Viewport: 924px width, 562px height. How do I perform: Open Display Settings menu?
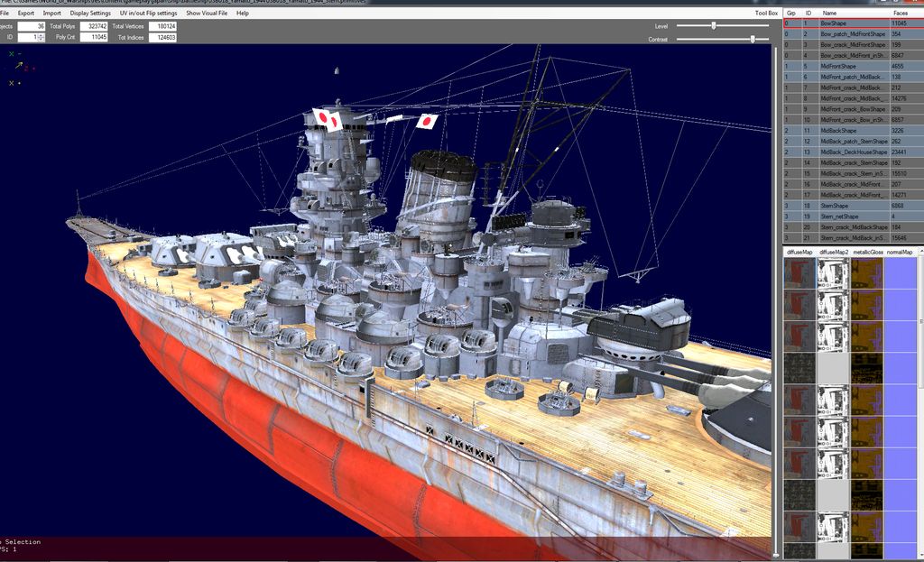[x=90, y=14]
